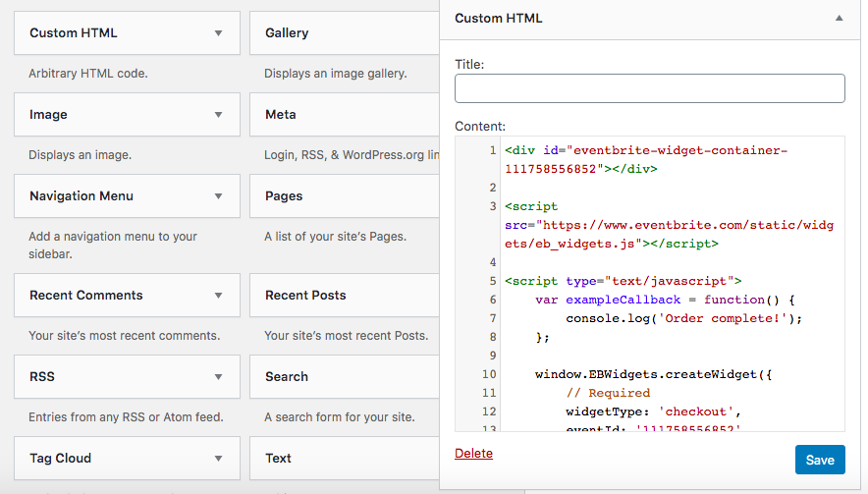
Task: Click the 'Content:' label
Action: point(480,127)
